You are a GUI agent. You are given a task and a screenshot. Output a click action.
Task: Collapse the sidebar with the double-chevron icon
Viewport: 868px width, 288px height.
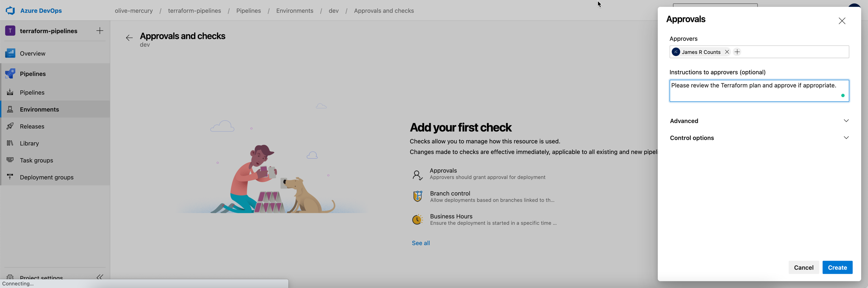[100, 277]
